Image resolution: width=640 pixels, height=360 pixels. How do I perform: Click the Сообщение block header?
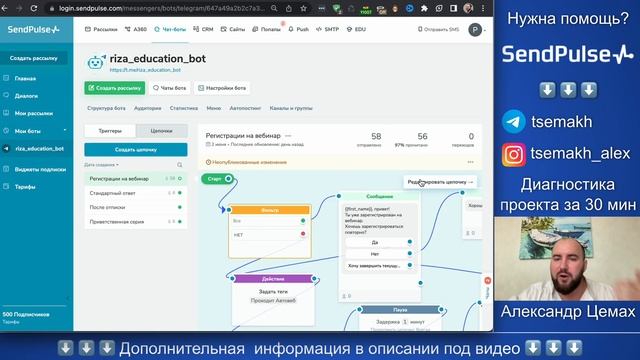379,196
